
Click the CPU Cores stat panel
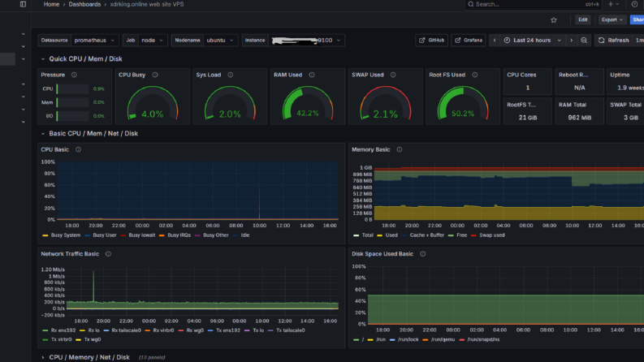click(527, 81)
